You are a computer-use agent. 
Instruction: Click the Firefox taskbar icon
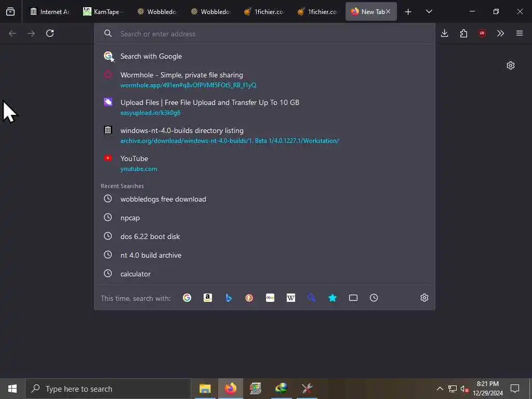(x=231, y=389)
